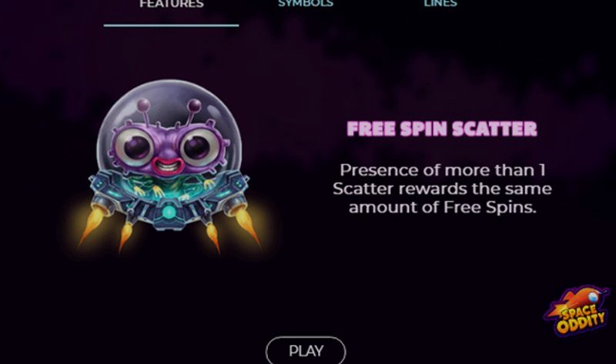Image resolution: width=616 pixels, height=364 pixels.
Task: Switch to the SYMBOLS tab
Action: tap(305, 4)
